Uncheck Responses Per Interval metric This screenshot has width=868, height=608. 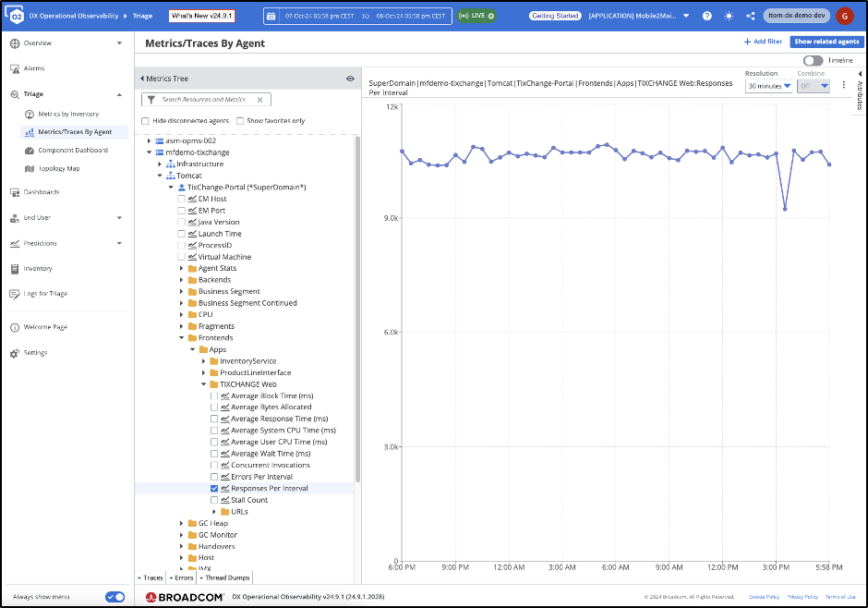(214, 488)
